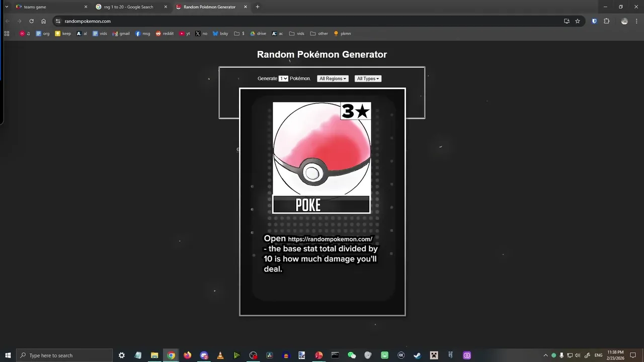Screen dimensions: 644x362
Task: Switch to the teams game tab
Action: click(50, 7)
